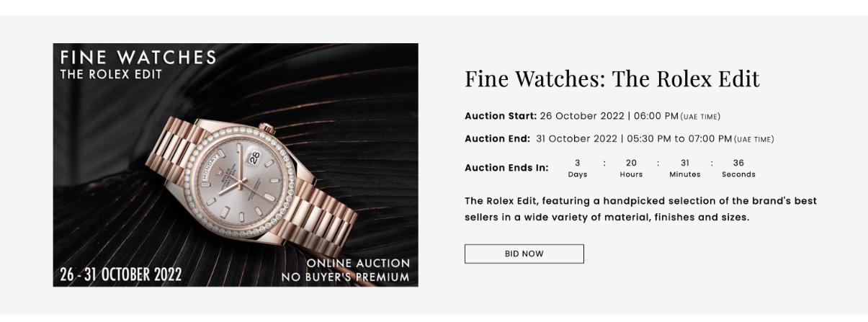Image resolution: width=868 pixels, height=322 pixels.
Task: Click the Seconds countdown value
Action: tap(738, 164)
